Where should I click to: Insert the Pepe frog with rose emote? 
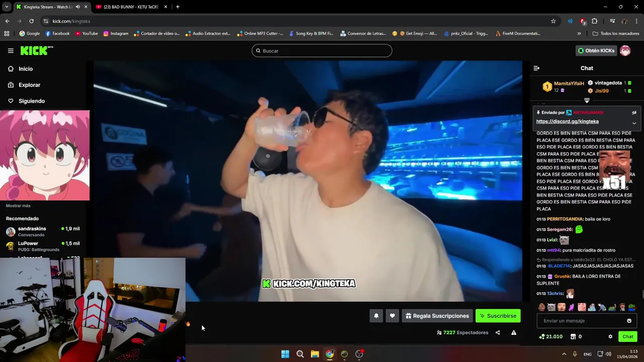(x=632, y=307)
